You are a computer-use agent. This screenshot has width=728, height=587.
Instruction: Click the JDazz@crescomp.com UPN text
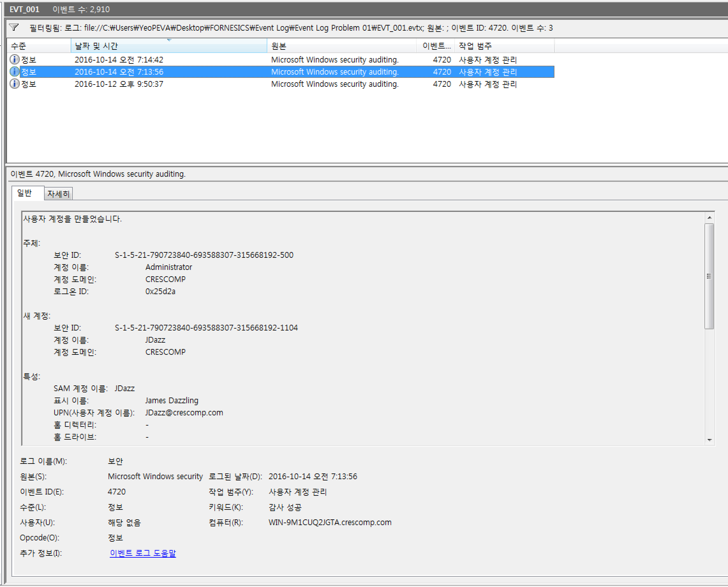tap(184, 412)
